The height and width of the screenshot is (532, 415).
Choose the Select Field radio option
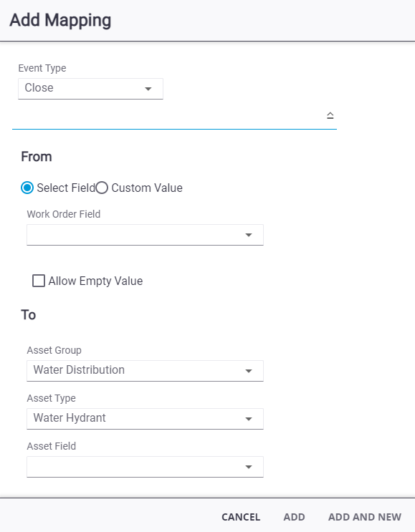tap(27, 188)
